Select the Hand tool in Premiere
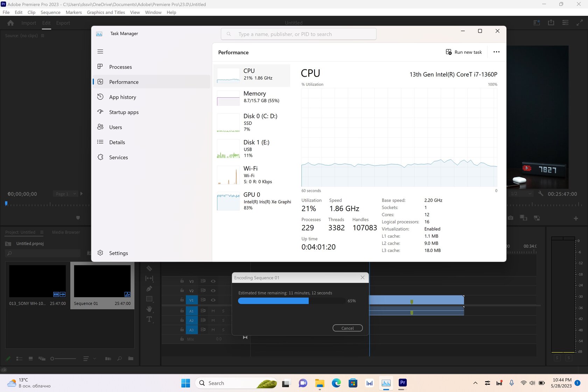Image resolution: width=588 pixels, height=392 pixels. click(x=149, y=309)
